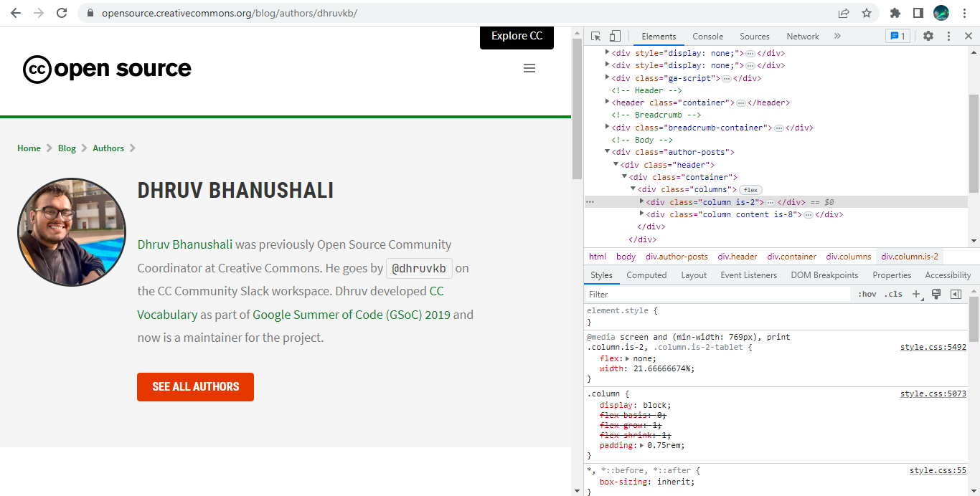The width and height of the screenshot is (980, 496).
Task: Open the Accessibility pane tab
Action: tap(948, 275)
